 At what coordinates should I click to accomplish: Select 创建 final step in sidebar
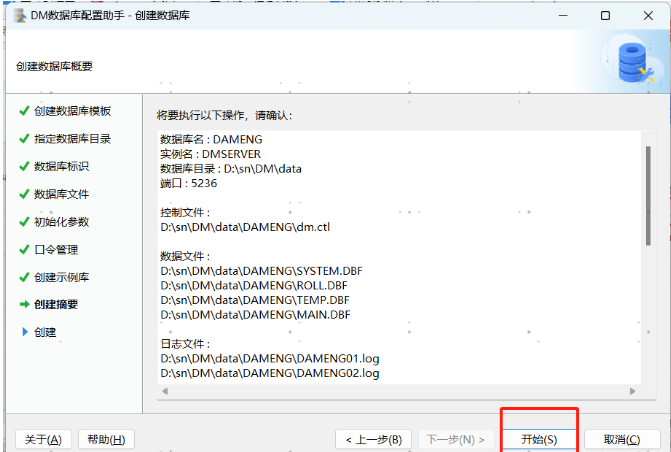coord(45,332)
